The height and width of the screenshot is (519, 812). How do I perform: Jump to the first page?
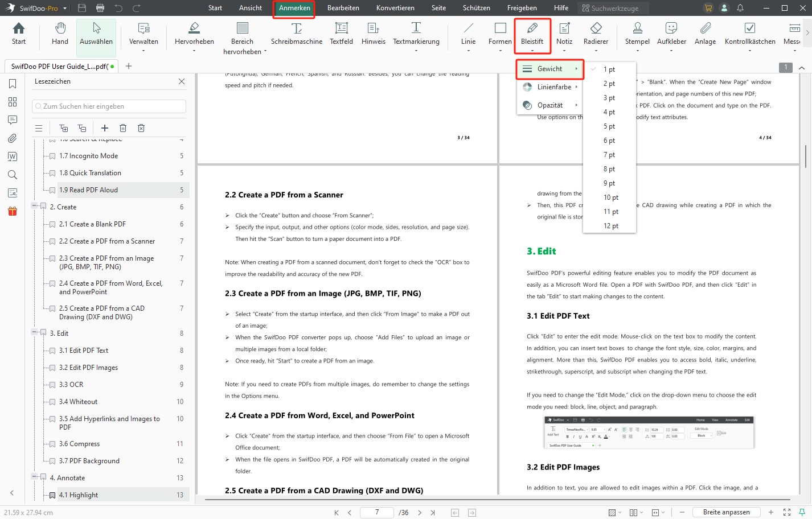(337, 513)
